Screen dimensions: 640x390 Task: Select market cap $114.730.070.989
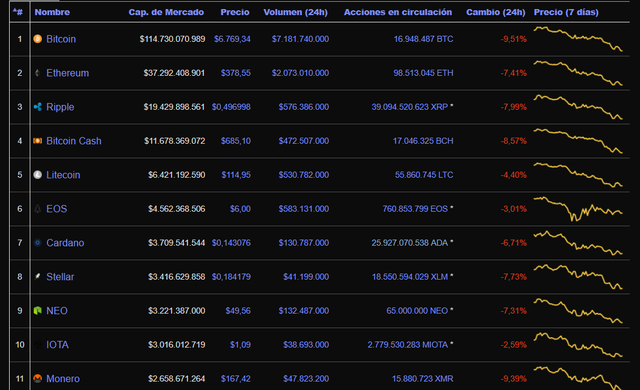pos(172,39)
